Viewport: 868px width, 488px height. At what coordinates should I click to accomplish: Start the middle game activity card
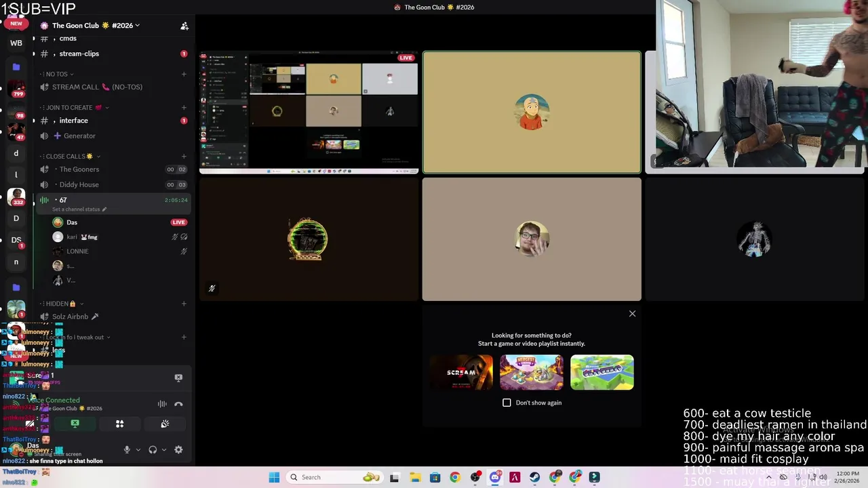click(x=532, y=372)
